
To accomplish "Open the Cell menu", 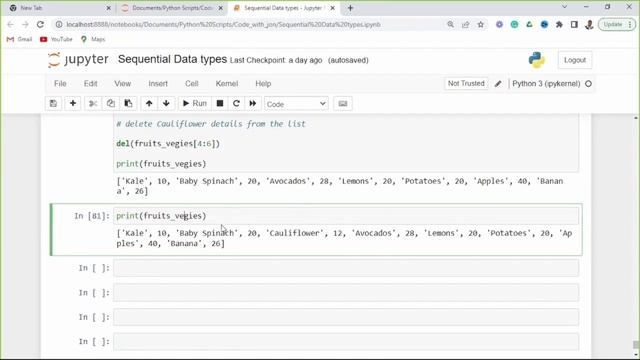I will (191, 84).
